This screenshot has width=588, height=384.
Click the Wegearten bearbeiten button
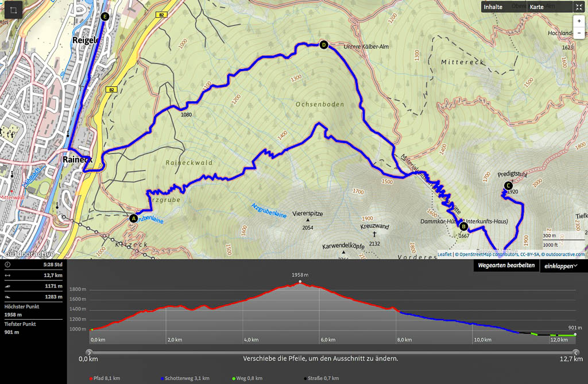click(x=506, y=266)
